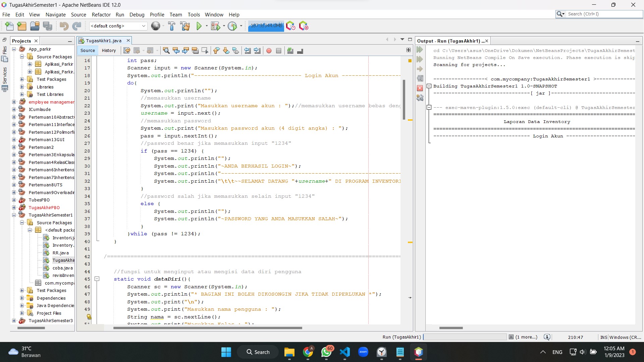Open the Refactor menu
The image size is (644, 362).
tap(101, 14)
